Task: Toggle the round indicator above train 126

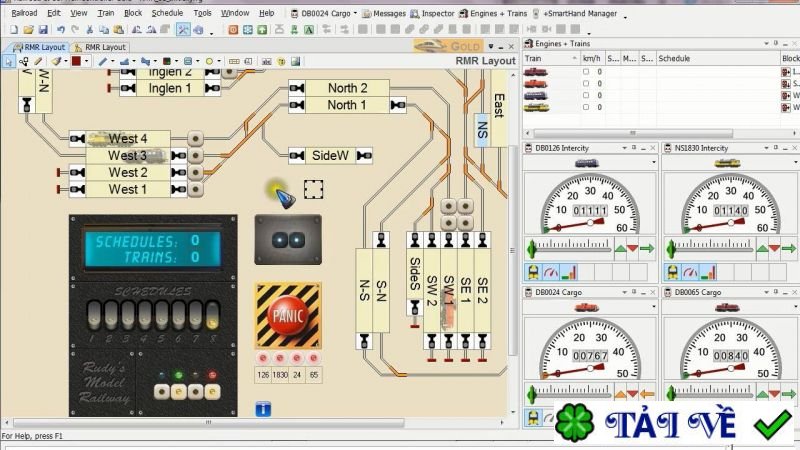Action: pos(264,357)
